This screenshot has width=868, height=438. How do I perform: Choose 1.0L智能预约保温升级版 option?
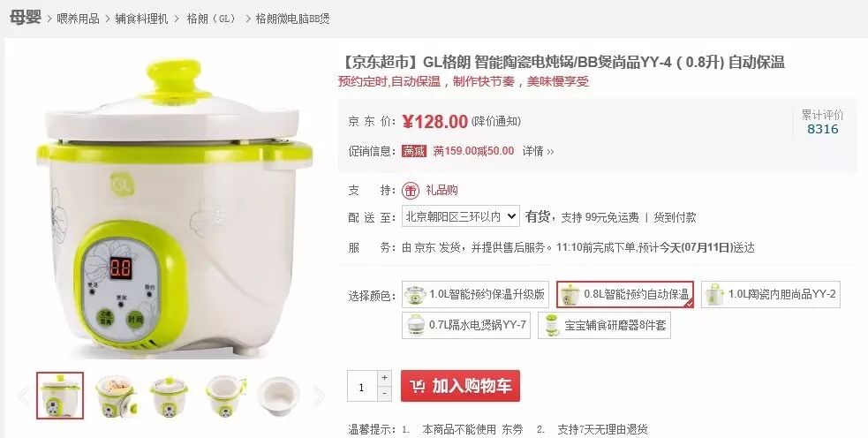coord(476,295)
